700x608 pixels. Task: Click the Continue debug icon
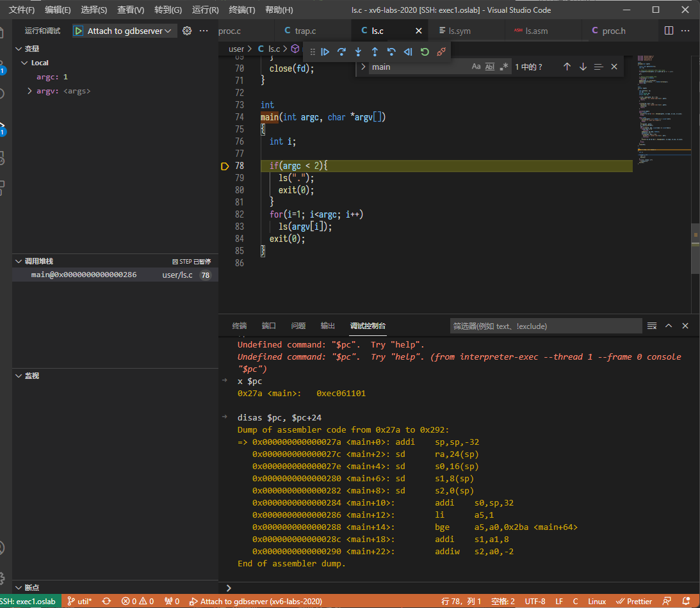[325, 52]
